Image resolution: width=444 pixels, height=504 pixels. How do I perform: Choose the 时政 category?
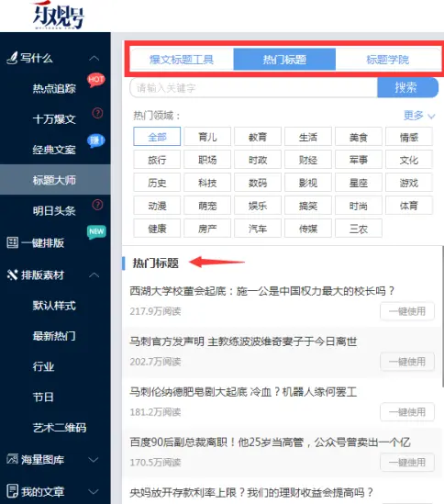[x=258, y=160]
